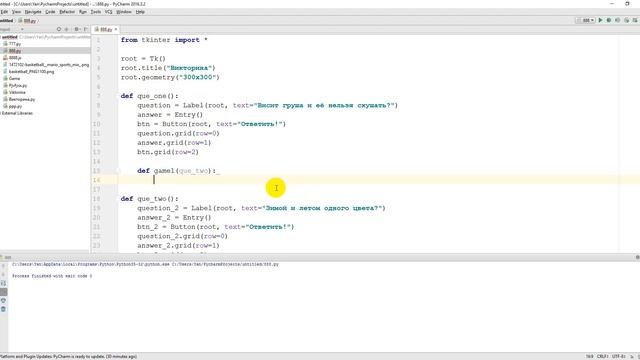Open Game file in project tree

point(14,78)
